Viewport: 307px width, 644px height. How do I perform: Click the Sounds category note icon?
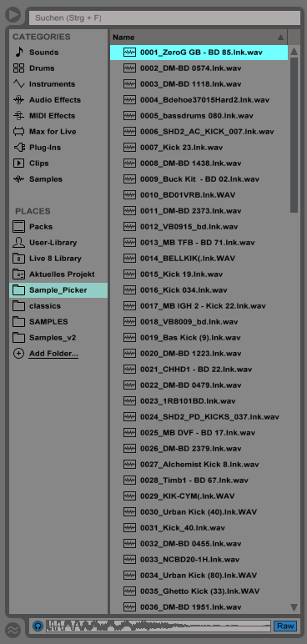click(19, 53)
